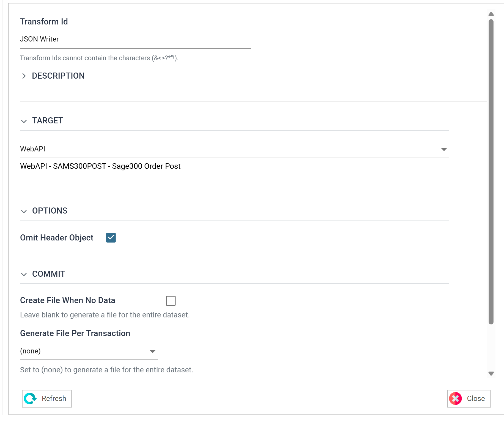Click the Close button
This screenshot has width=504, height=443.
(x=469, y=398)
